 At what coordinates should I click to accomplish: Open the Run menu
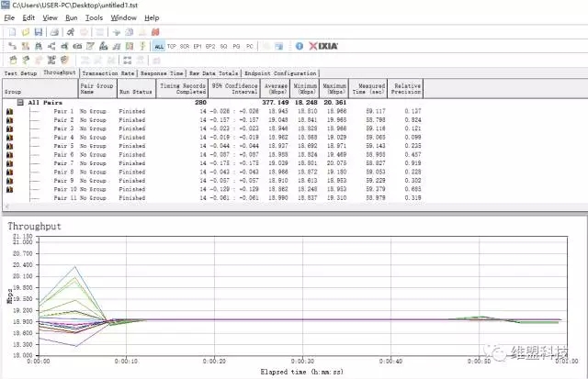[72, 17]
